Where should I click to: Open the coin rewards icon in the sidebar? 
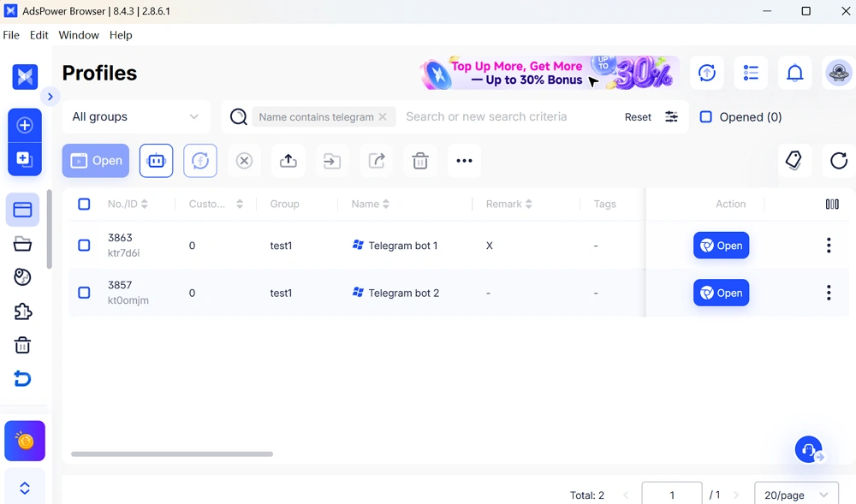click(25, 441)
